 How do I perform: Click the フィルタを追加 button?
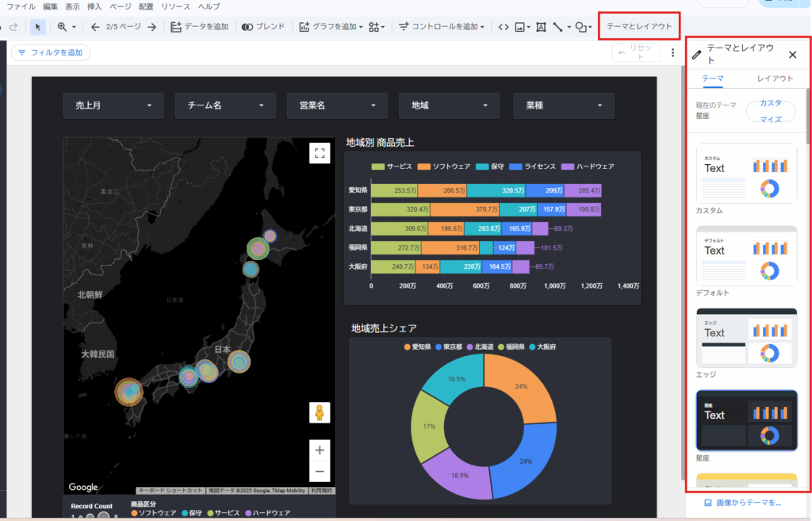point(50,52)
